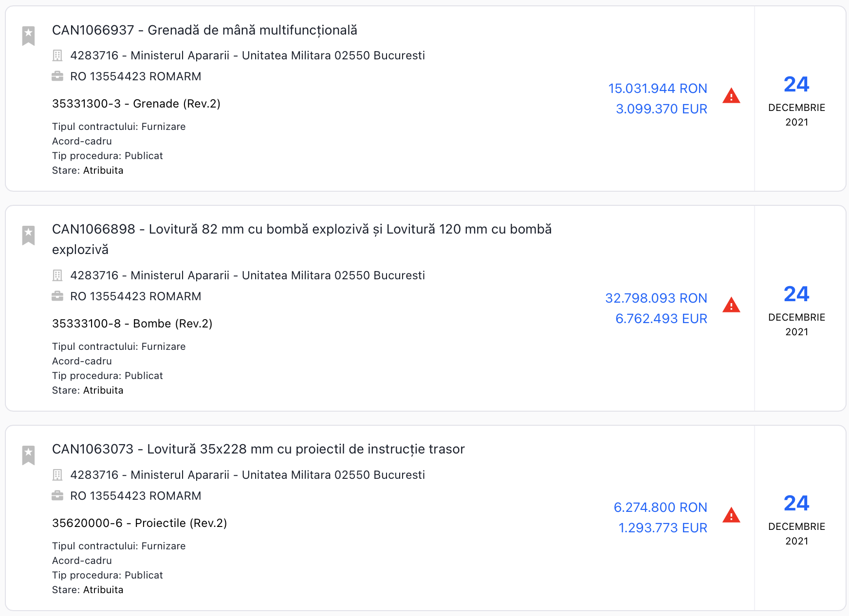Click building icon in CAN1066898 card
849x616 pixels.
coord(57,275)
